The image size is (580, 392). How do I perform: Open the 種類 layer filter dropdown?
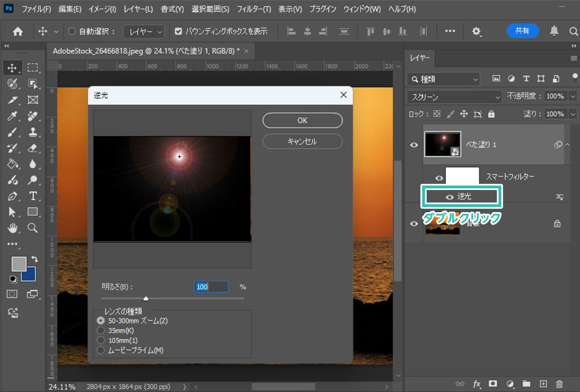coord(443,79)
